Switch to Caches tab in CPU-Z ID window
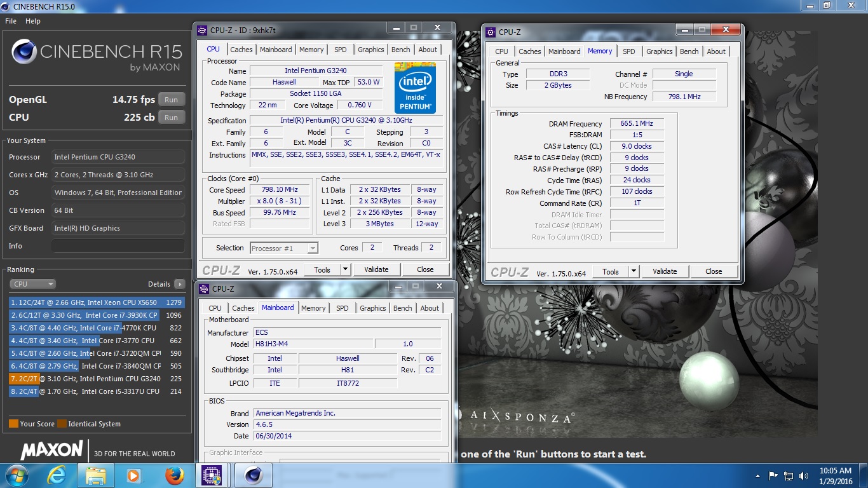Viewport: 868px width, 488px height. 241,50
